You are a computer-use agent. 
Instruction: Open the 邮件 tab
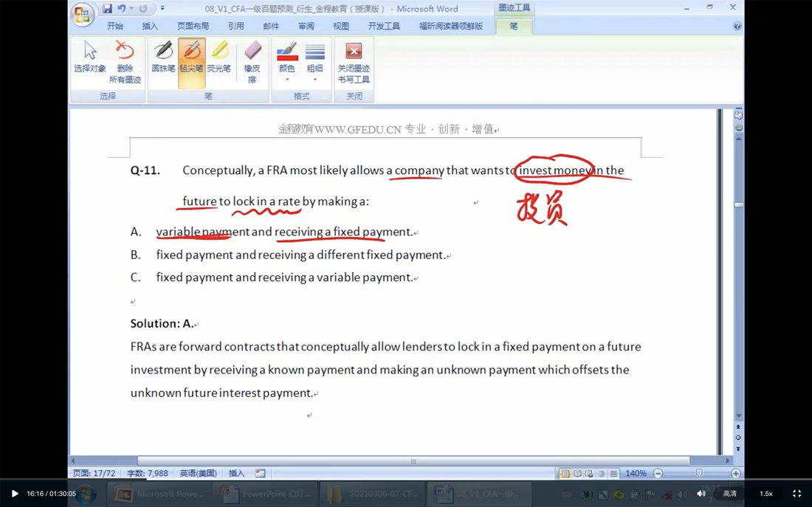[x=271, y=26]
